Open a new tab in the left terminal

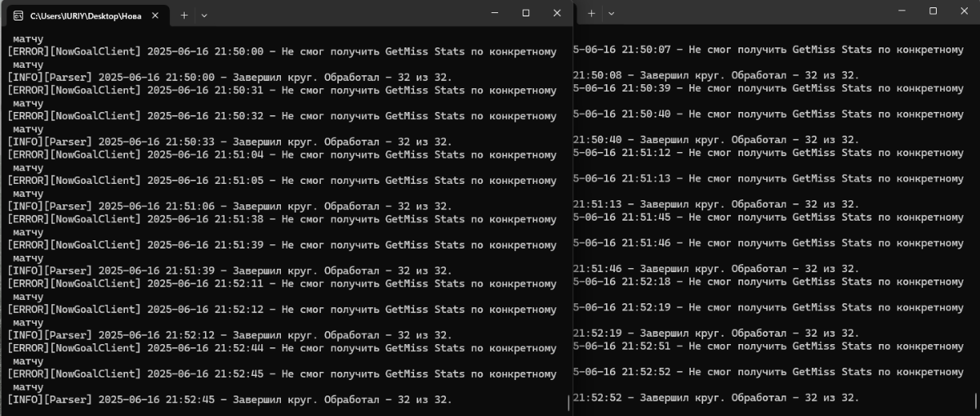coord(184,15)
